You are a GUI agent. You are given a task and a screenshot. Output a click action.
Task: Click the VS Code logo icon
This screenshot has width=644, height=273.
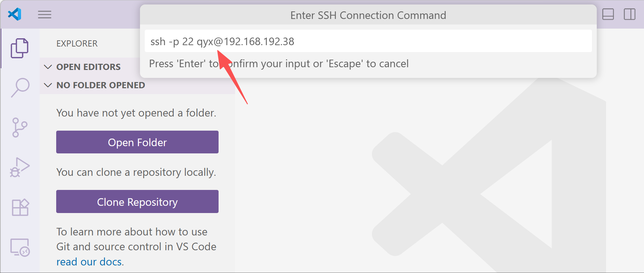pyautogui.click(x=14, y=14)
